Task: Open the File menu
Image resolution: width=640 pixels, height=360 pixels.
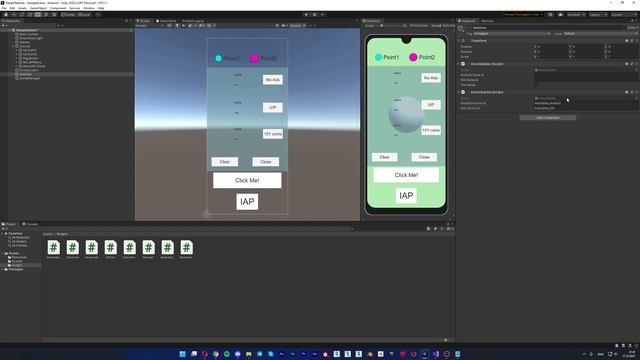Action: 4,8
